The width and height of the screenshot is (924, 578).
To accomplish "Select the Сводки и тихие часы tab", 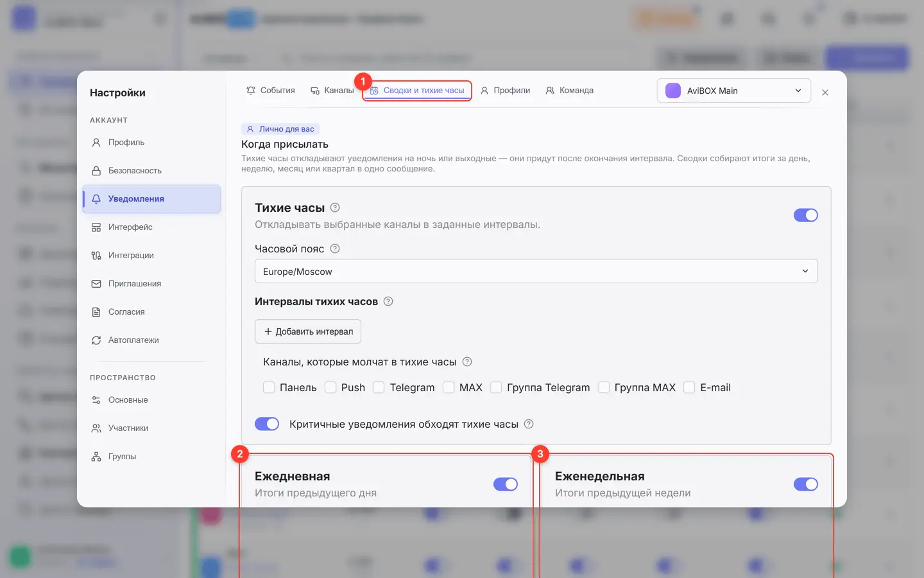I will [417, 91].
